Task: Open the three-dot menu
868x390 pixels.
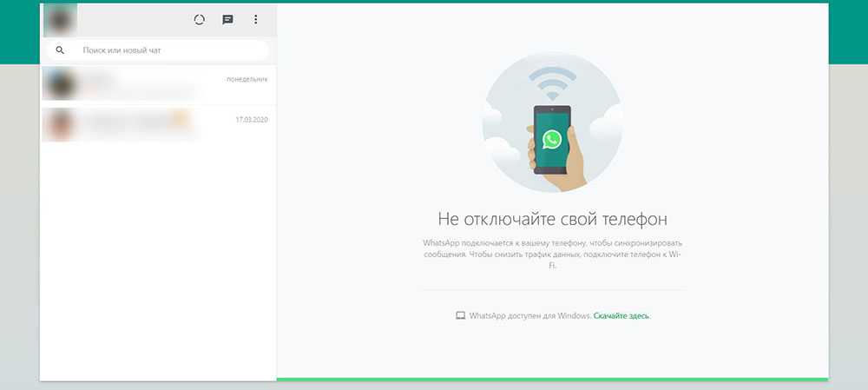Action: pos(255,20)
